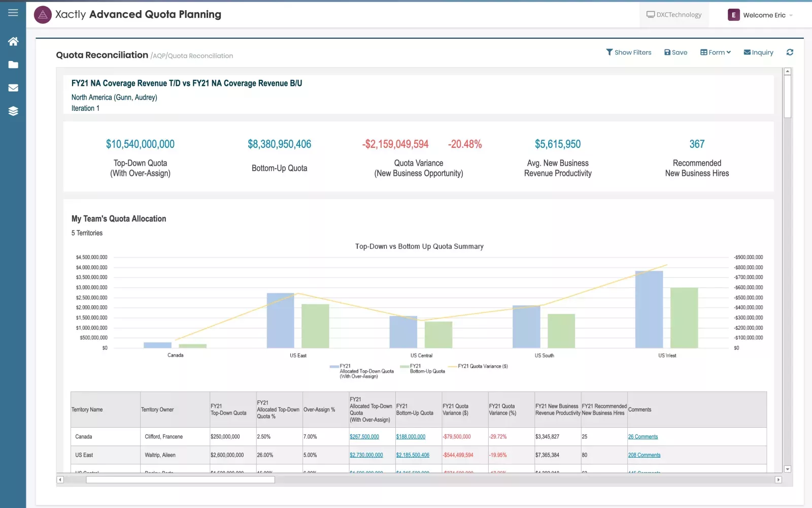Click the user avatar E icon
Image resolution: width=812 pixels, height=508 pixels.
[x=733, y=15]
